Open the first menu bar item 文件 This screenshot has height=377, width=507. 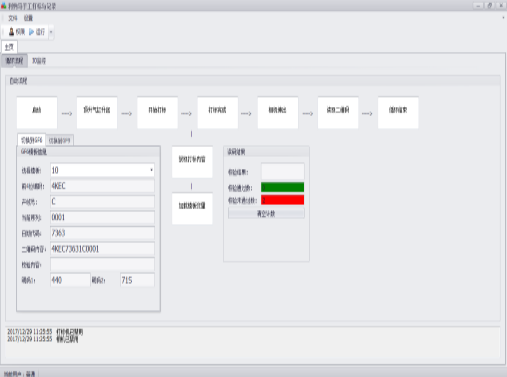13,18
